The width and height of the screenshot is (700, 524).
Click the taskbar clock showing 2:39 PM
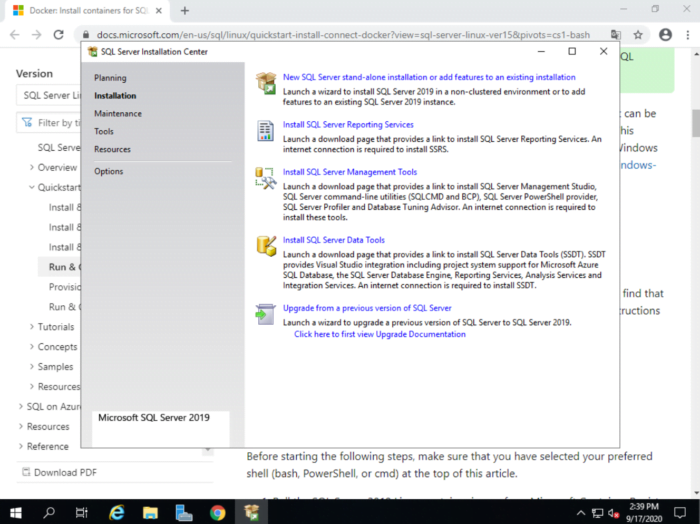tap(644, 512)
